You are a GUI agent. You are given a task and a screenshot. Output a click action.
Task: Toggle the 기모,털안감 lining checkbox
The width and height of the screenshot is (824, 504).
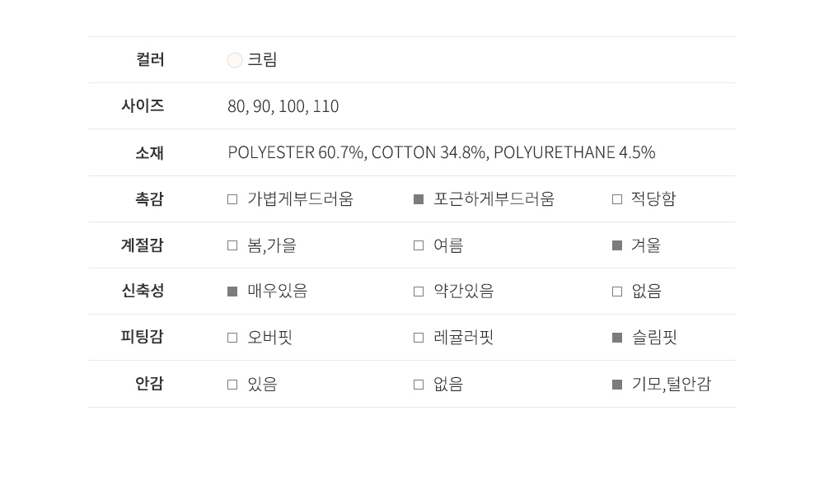[x=617, y=384]
